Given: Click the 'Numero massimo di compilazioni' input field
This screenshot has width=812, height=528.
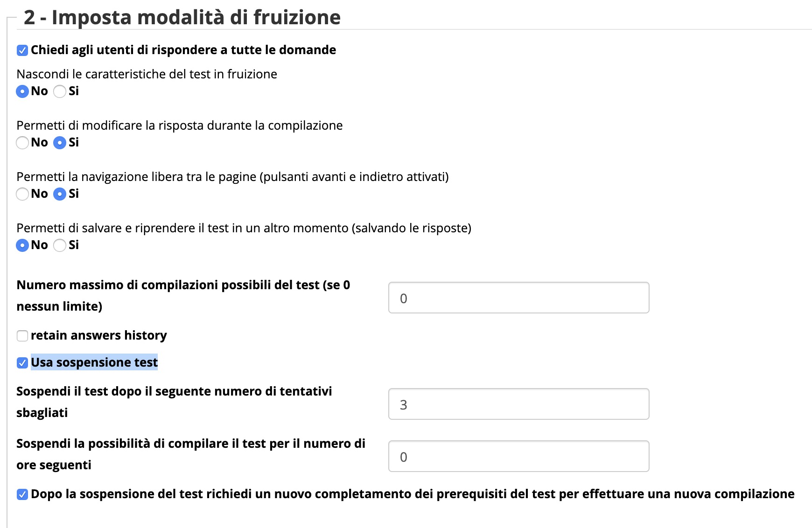Looking at the screenshot, I should click(518, 298).
